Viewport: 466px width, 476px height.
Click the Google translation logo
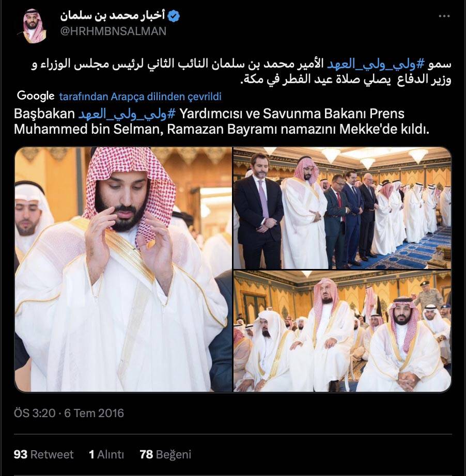36,96
